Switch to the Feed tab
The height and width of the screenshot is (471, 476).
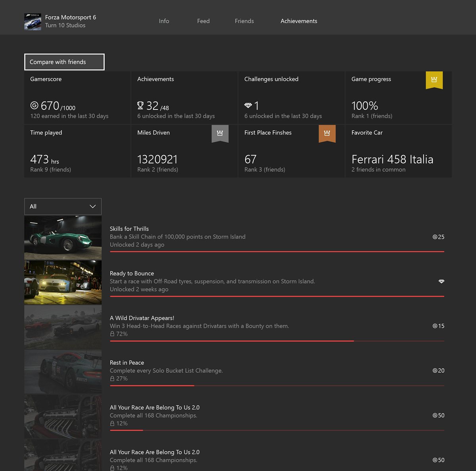[203, 21]
